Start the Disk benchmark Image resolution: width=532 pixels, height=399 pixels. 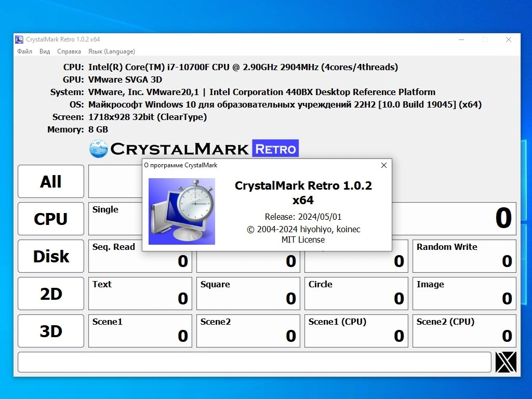pyautogui.click(x=51, y=256)
